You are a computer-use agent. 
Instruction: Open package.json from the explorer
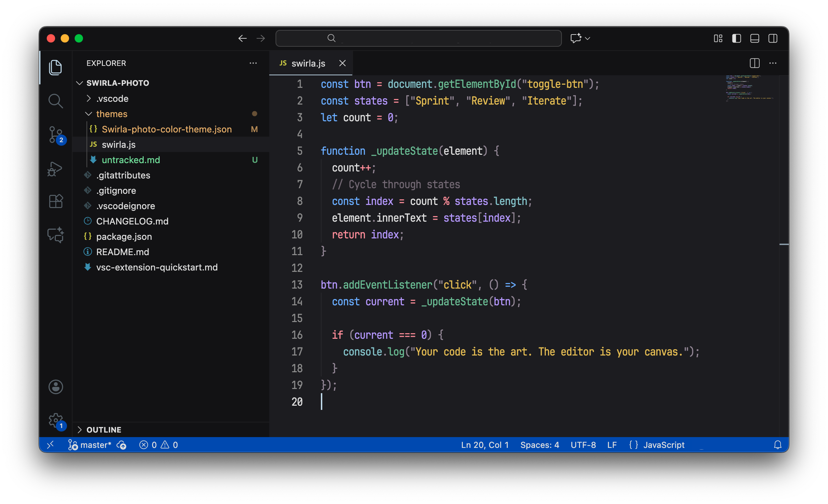[x=124, y=237]
